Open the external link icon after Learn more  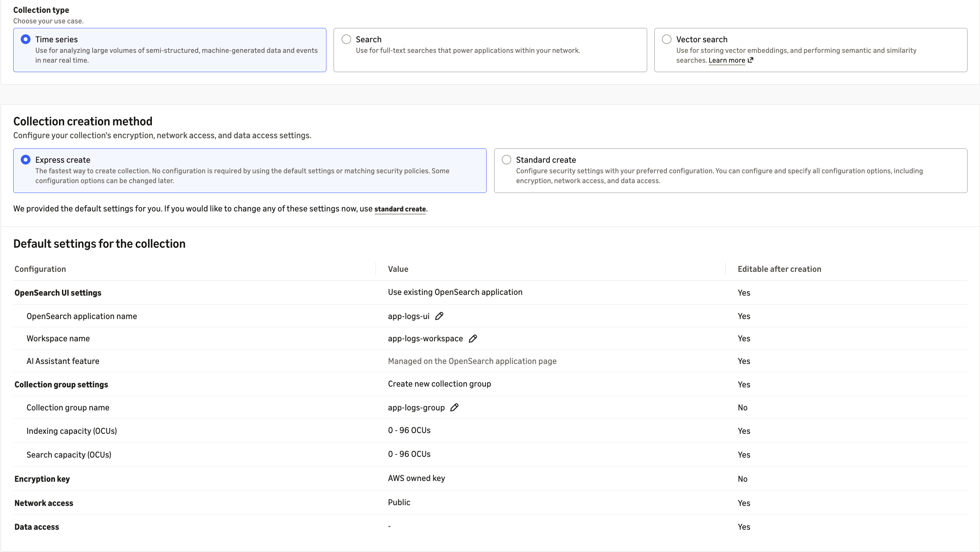[x=750, y=60]
